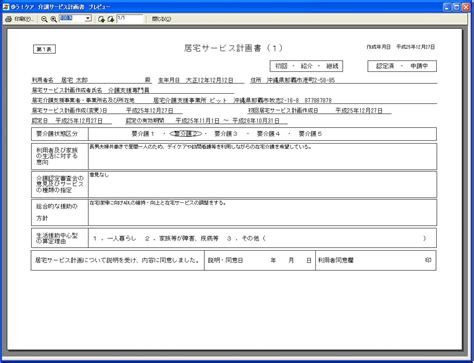Click the printer Print button
Image resolution: width=474 pixels, height=363 pixels.
pos(19,19)
